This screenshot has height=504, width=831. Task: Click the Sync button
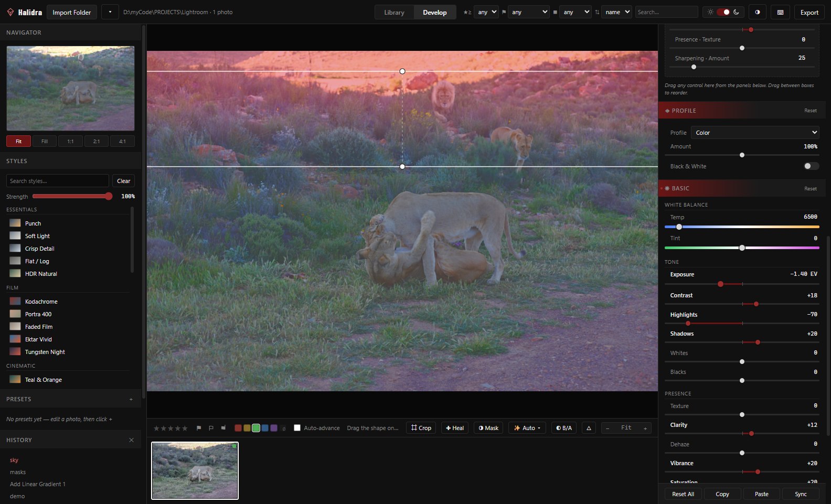[x=801, y=494]
